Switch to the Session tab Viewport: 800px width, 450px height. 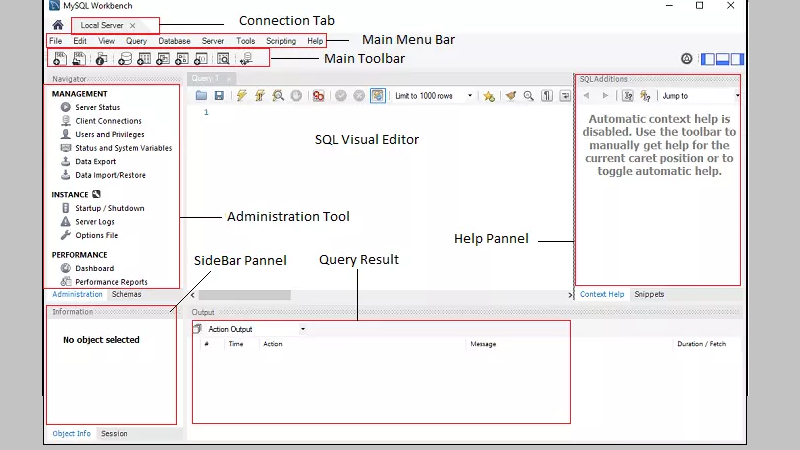pyautogui.click(x=114, y=434)
